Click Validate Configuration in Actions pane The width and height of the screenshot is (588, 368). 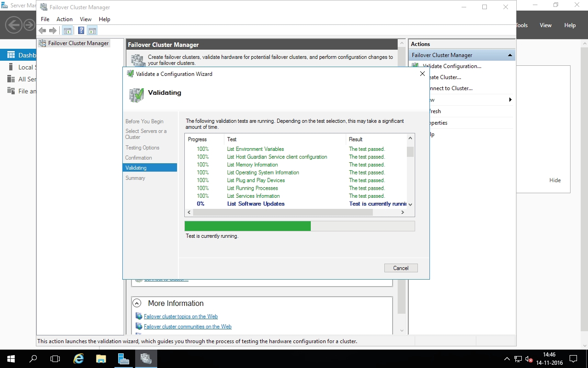tap(451, 66)
